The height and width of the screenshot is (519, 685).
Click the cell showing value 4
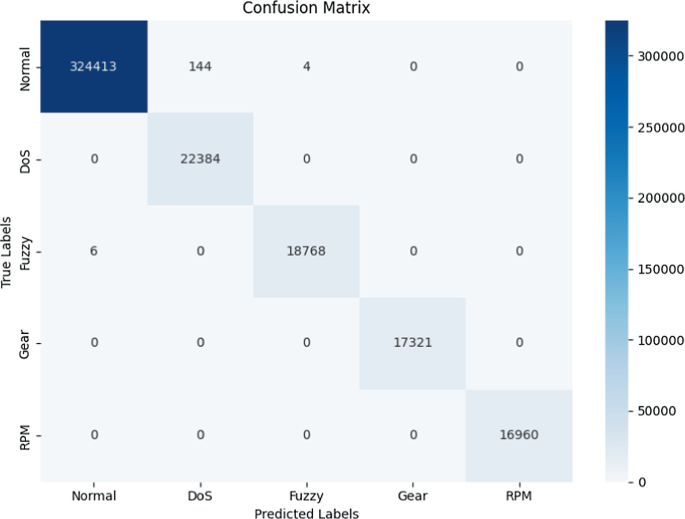[306, 66]
